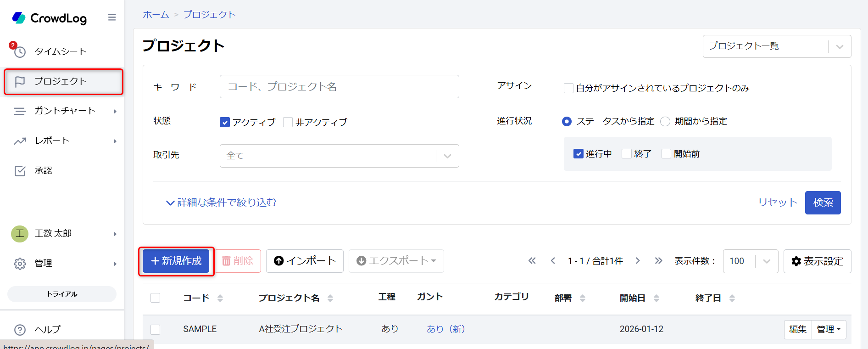Open the プロジェクト一覧 view dropdown

(776, 46)
